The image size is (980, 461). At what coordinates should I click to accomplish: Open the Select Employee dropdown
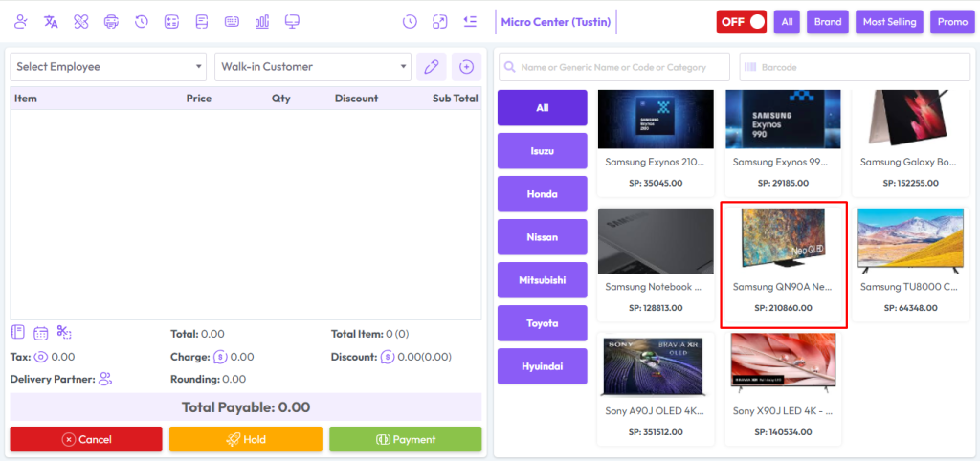click(x=108, y=67)
